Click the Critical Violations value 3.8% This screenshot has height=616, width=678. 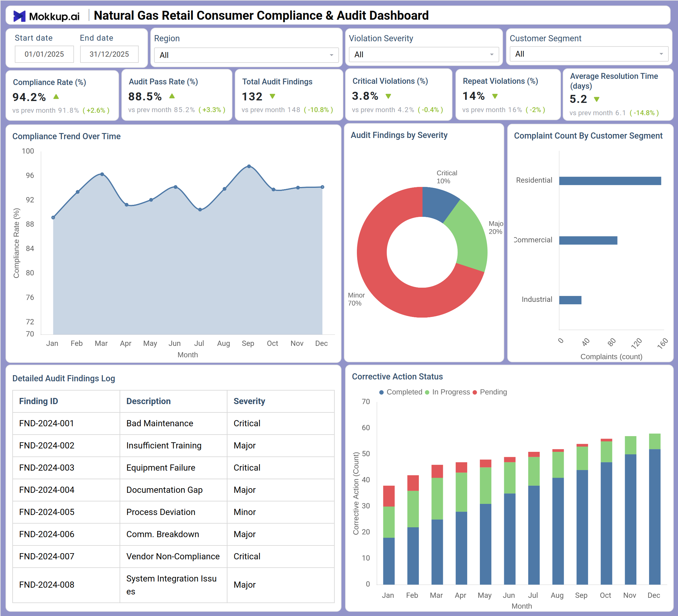pos(365,96)
